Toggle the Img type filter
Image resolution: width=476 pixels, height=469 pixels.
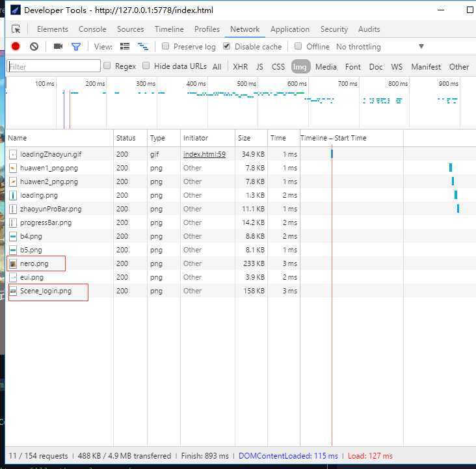click(x=300, y=67)
